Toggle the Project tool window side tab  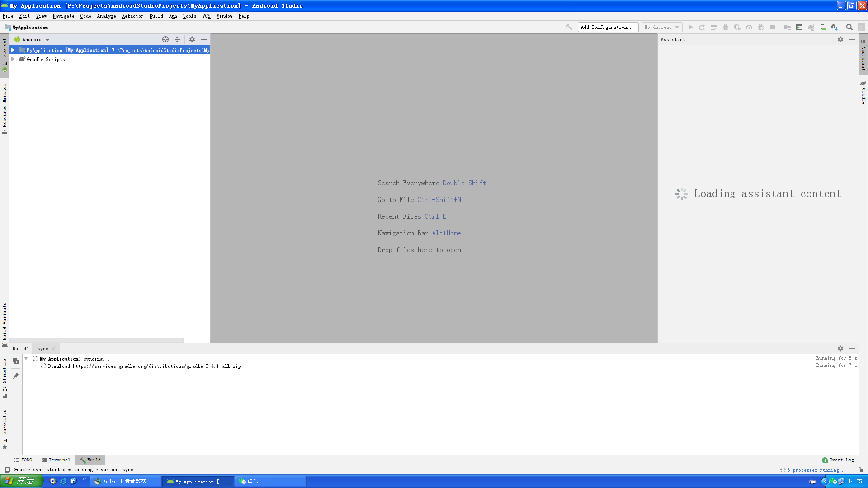tap(5, 55)
